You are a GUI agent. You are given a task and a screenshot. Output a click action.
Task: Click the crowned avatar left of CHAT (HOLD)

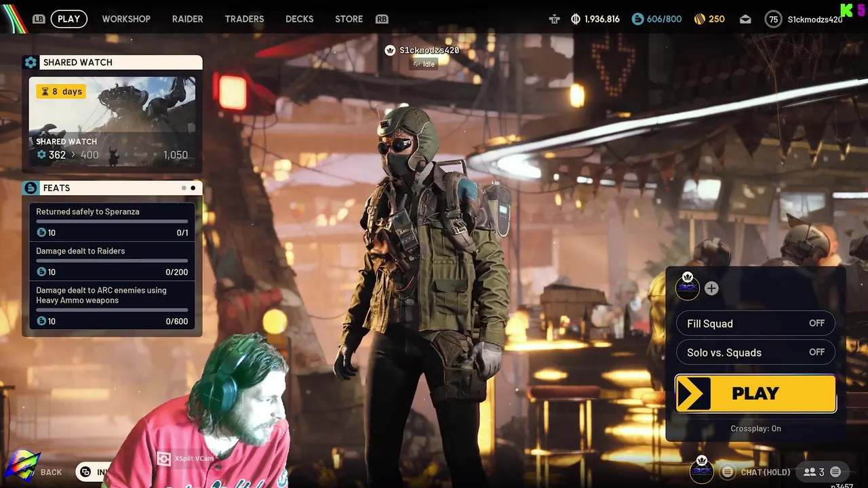(702, 470)
